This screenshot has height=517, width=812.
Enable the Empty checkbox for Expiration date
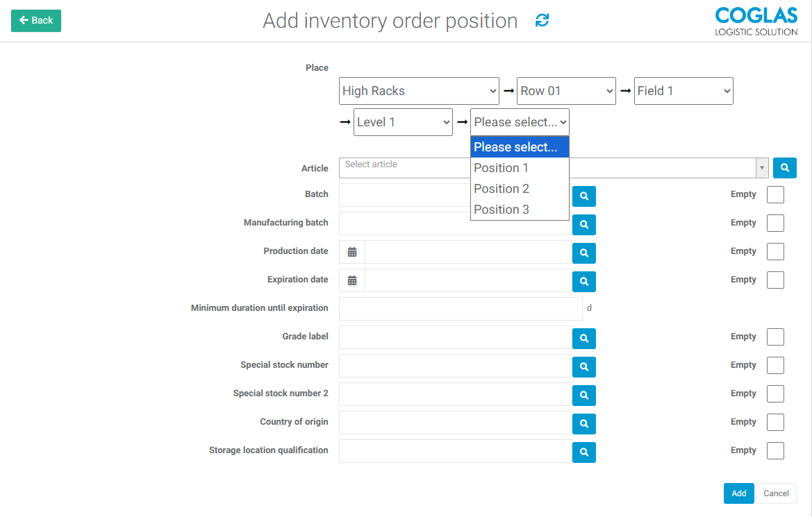pos(775,280)
